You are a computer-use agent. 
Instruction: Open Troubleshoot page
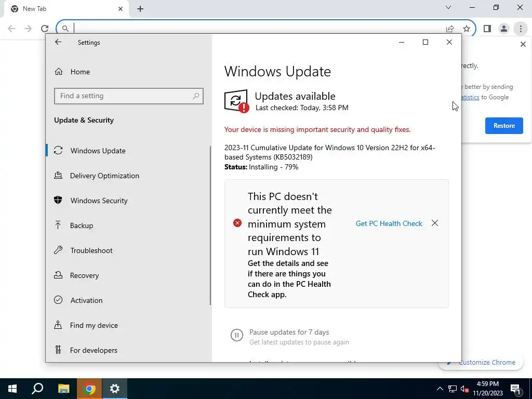pos(91,250)
